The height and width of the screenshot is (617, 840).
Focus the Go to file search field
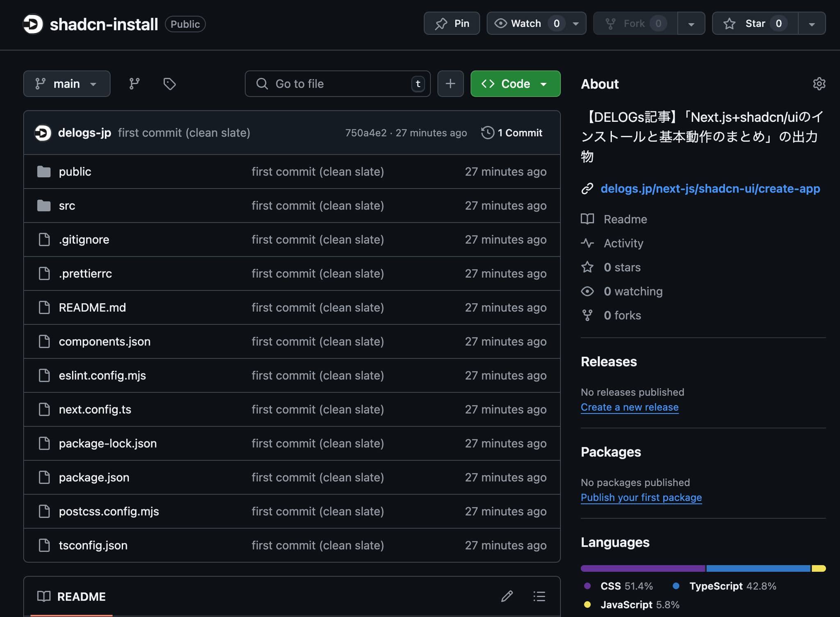pyautogui.click(x=337, y=84)
